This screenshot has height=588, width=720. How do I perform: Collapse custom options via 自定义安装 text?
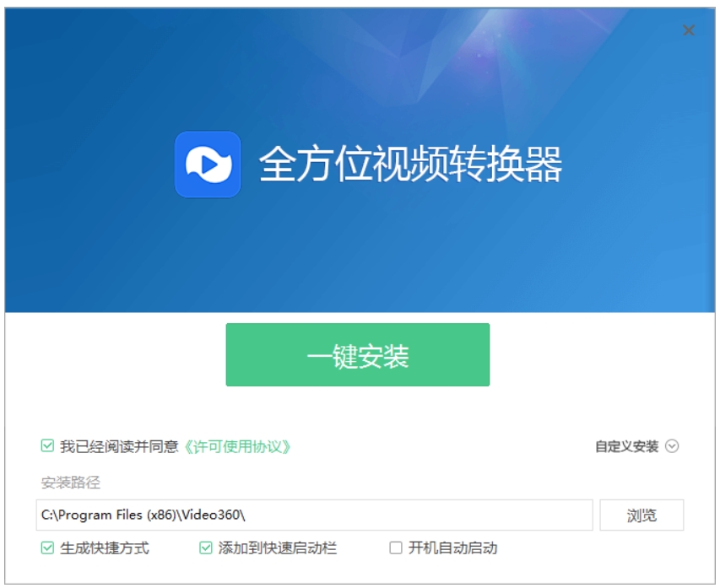click(x=626, y=447)
